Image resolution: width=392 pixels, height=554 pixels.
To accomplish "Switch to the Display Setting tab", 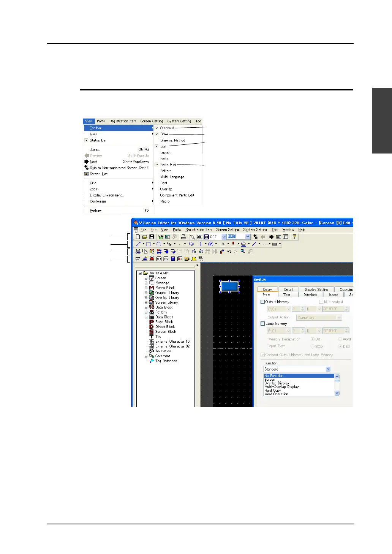I will pyautogui.click(x=316, y=289).
